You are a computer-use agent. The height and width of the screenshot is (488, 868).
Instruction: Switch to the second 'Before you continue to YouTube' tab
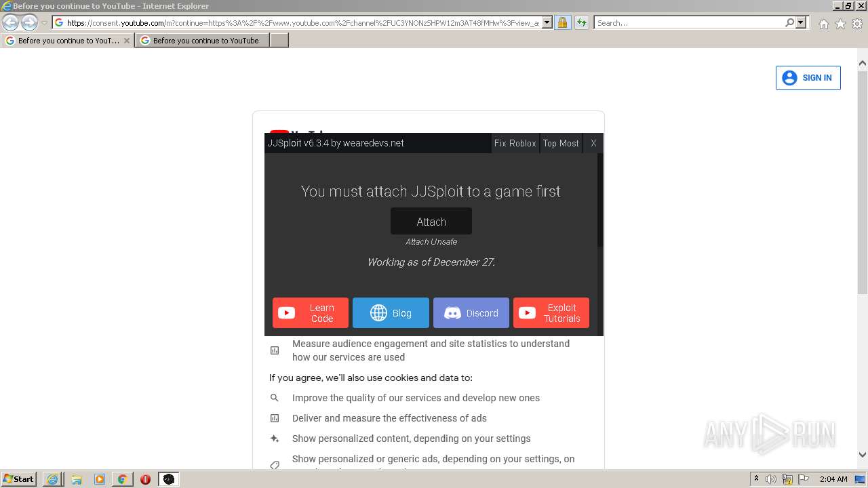pos(202,41)
